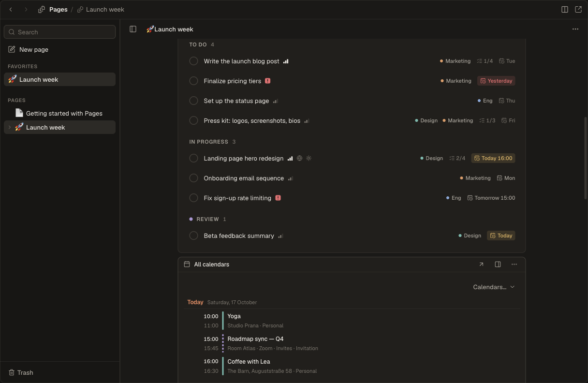Click the All calendars title
This screenshot has width=588, height=383.
[x=212, y=264]
